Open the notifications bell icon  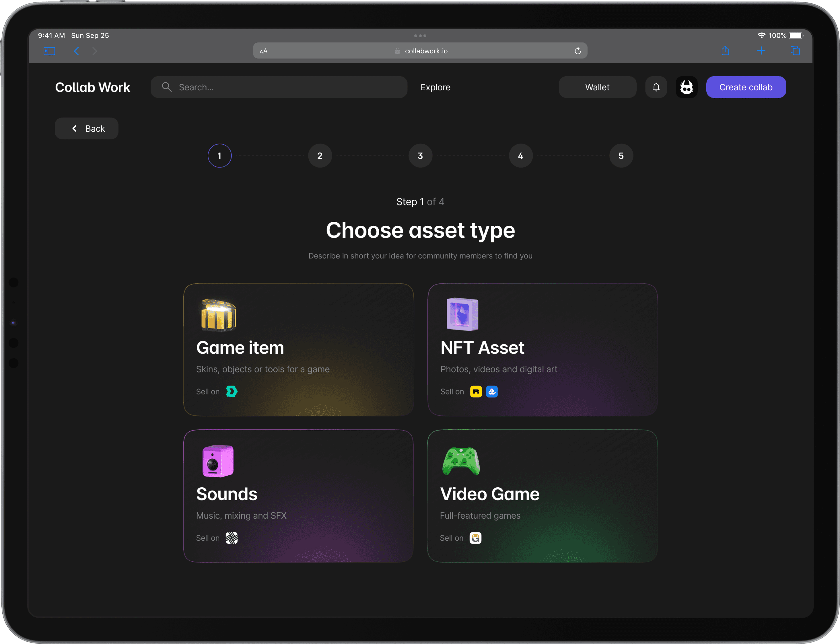656,87
